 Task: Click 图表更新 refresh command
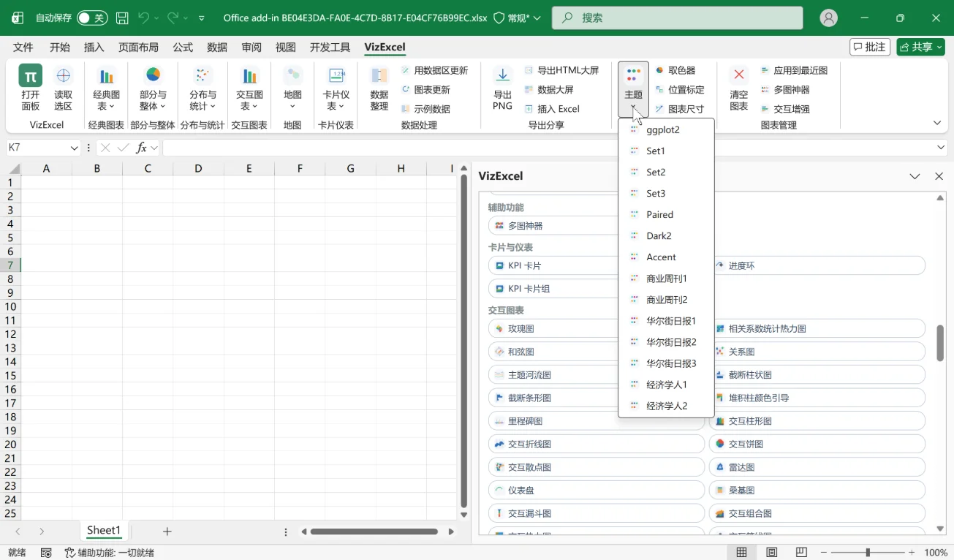coord(426,90)
